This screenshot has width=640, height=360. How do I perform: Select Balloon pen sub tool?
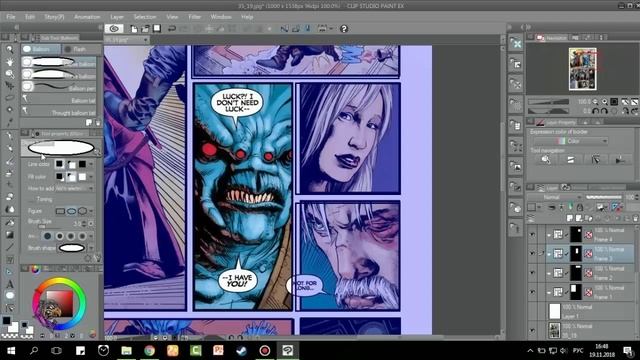59,87
